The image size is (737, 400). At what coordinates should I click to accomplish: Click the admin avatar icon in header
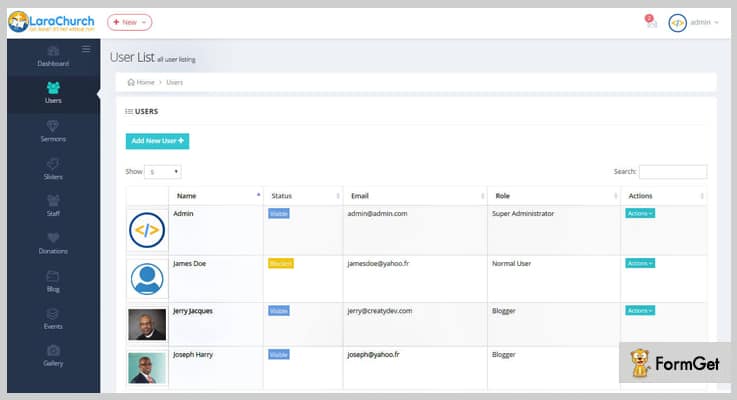[x=677, y=23]
